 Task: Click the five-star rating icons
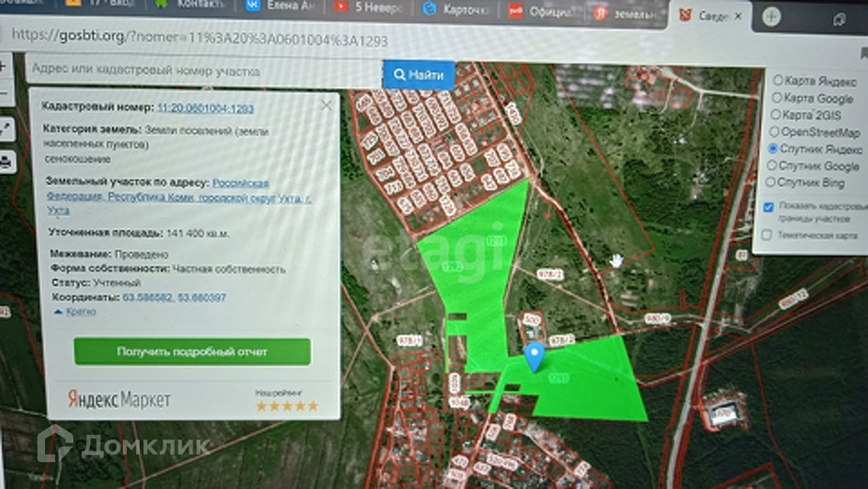click(287, 406)
